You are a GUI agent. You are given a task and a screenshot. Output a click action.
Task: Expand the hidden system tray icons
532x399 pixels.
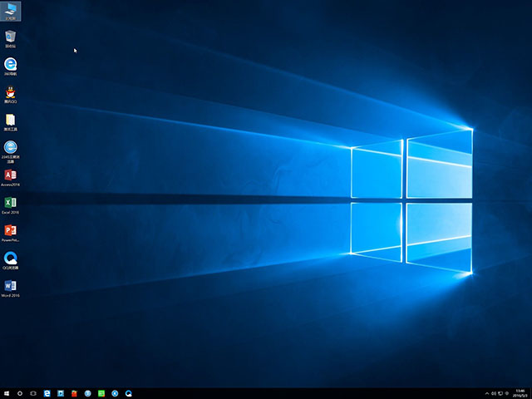pos(487,392)
